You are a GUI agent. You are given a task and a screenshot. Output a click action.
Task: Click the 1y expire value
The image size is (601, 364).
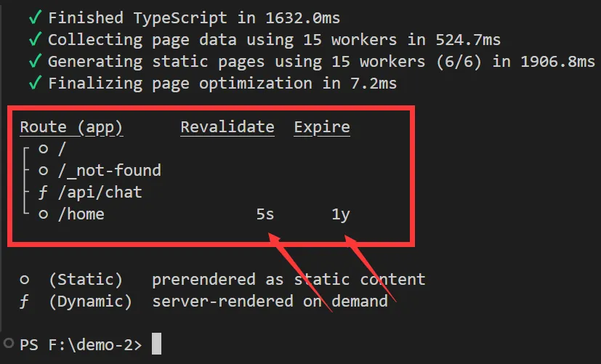tap(341, 214)
